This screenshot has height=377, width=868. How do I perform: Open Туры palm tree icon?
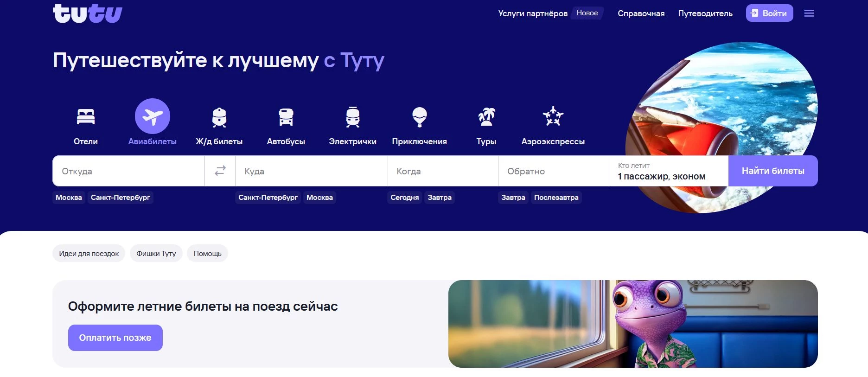point(486,117)
